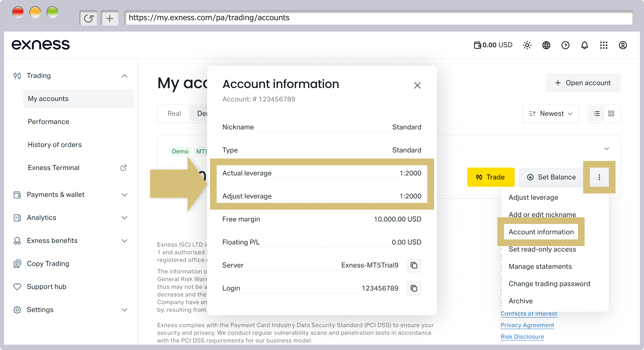This screenshot has width=644, height=350.
Task: Copy the Server name Exness-MT5Trial9
Action: tap(414, 265)
